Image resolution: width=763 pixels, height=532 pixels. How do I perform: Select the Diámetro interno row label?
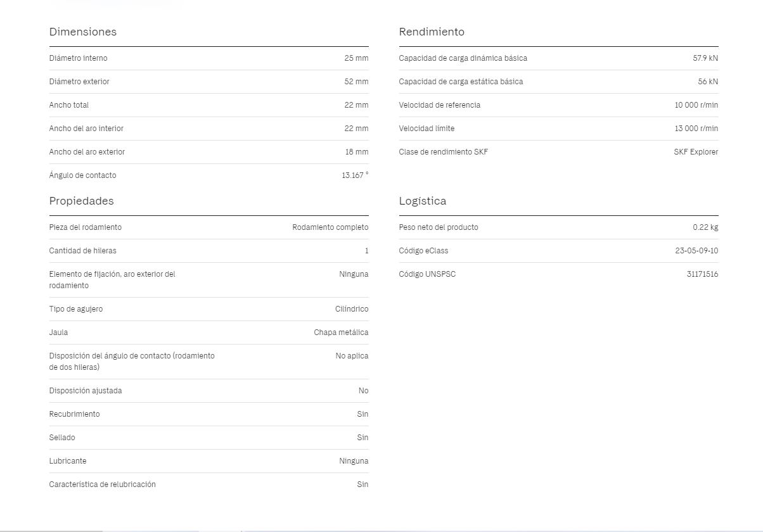pyautogui.click(x=79, y=58)
